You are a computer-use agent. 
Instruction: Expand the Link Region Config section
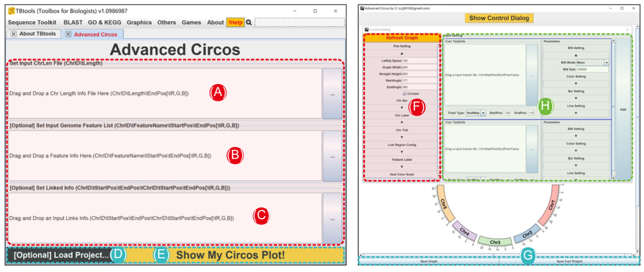pos(402,152)
